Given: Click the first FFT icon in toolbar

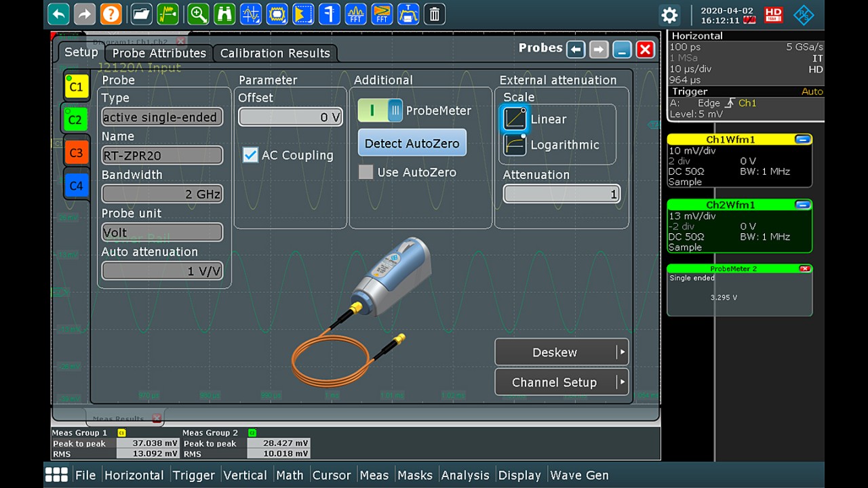Looking at the screenshot, I should (x=356, y=13).
